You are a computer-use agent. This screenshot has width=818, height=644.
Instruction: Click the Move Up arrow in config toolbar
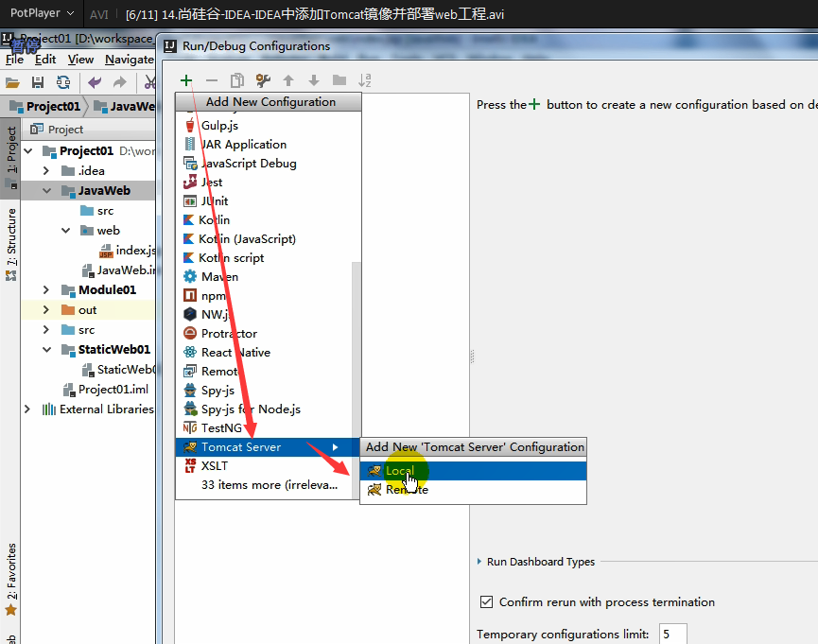[288, 80]
